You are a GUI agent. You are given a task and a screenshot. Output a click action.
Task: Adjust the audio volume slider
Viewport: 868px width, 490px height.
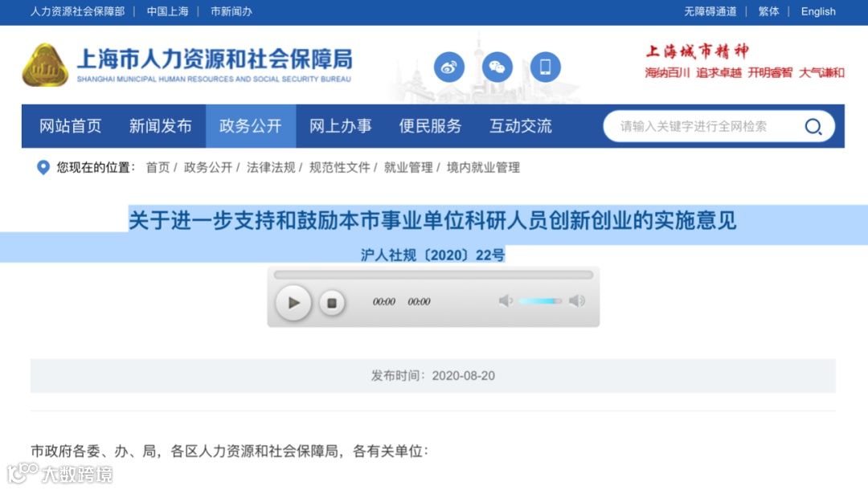pyautogui.click(x=540, y=301)
